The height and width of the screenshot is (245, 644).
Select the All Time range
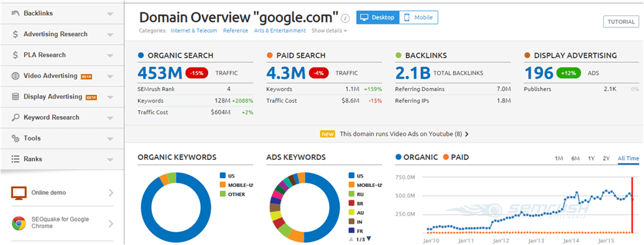point(628,158)
